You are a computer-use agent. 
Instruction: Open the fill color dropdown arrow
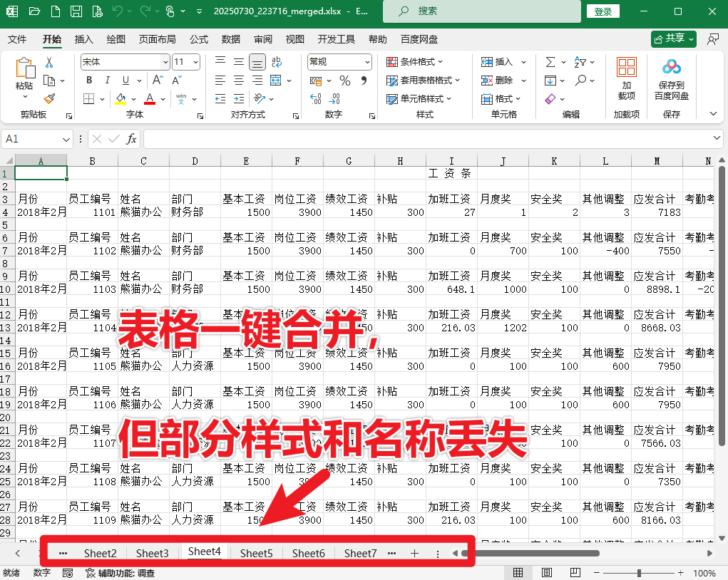coord(133,98)
